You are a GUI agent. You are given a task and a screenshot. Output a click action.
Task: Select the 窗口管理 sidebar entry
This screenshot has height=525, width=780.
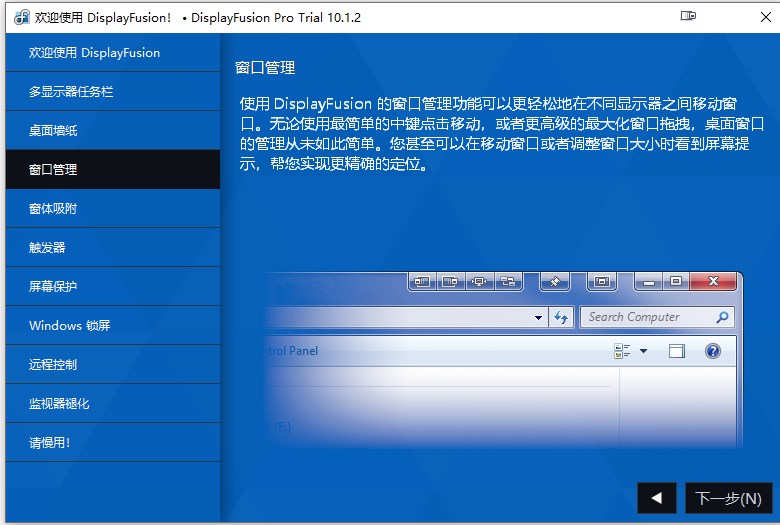tap(113, 169)
